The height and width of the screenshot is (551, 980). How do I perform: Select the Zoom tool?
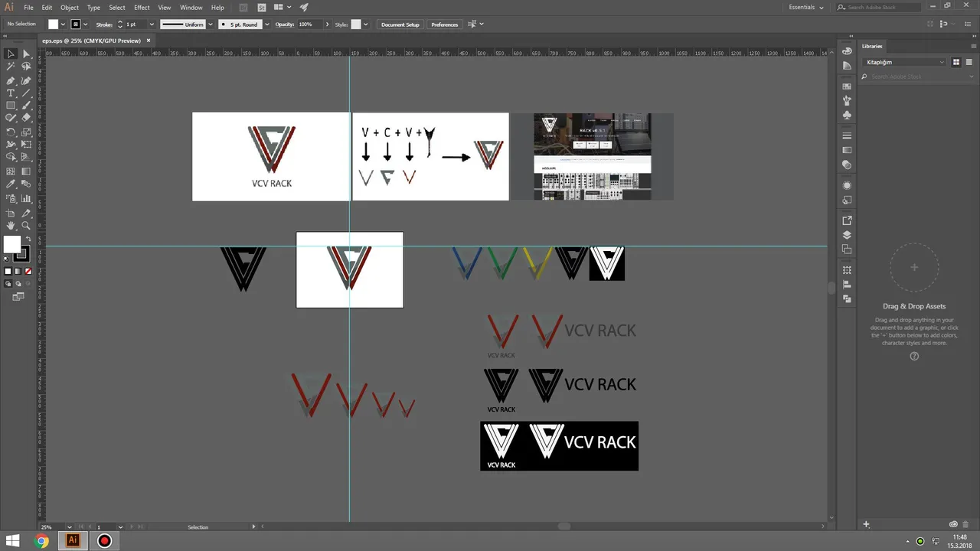coord(26,226)
